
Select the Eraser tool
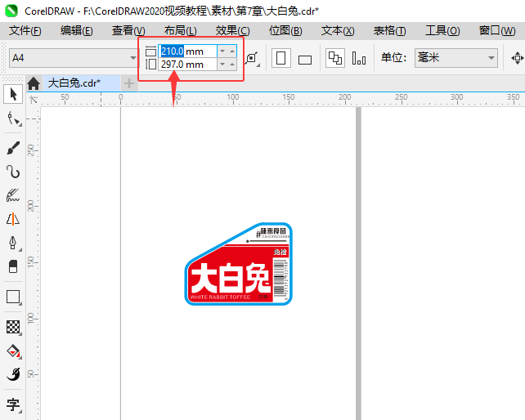pos(13,266)
